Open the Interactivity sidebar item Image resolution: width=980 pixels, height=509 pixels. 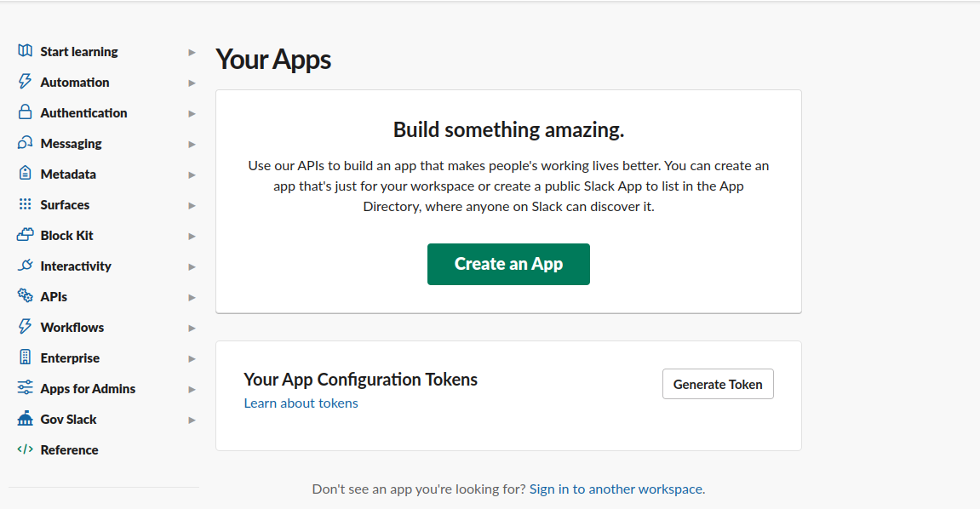pyautogui.click(x=76, y=266)
